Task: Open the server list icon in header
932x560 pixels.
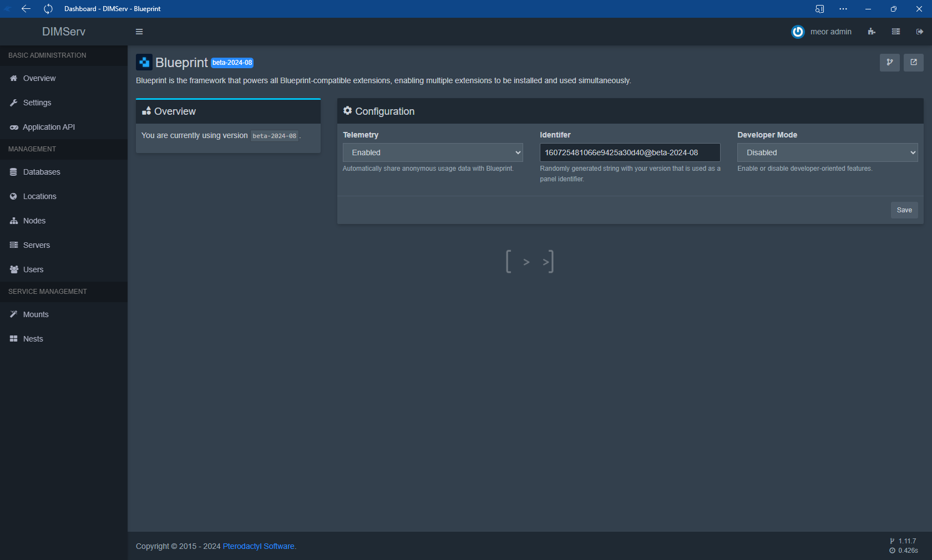Action: pyautogui.click(x=896, y=32)
